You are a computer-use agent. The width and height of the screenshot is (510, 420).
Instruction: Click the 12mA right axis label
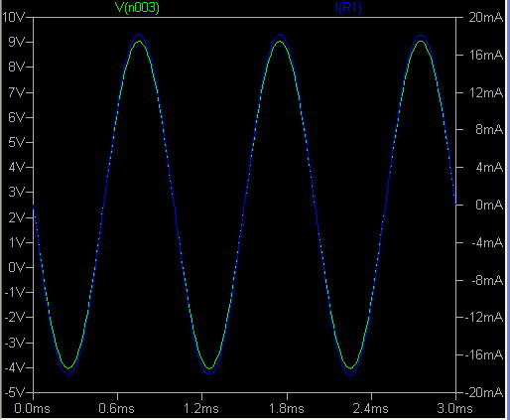pos(485,92)
